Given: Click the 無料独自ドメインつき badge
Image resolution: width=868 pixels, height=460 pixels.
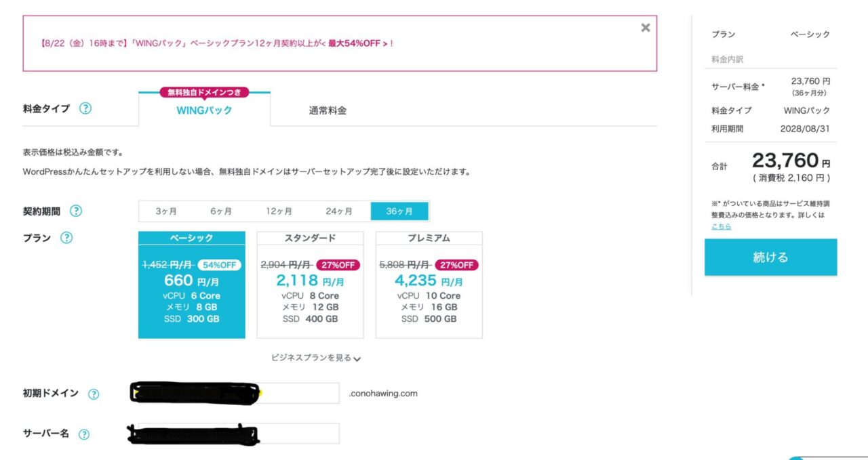Looking at the screenshot, I should (204, 92).
